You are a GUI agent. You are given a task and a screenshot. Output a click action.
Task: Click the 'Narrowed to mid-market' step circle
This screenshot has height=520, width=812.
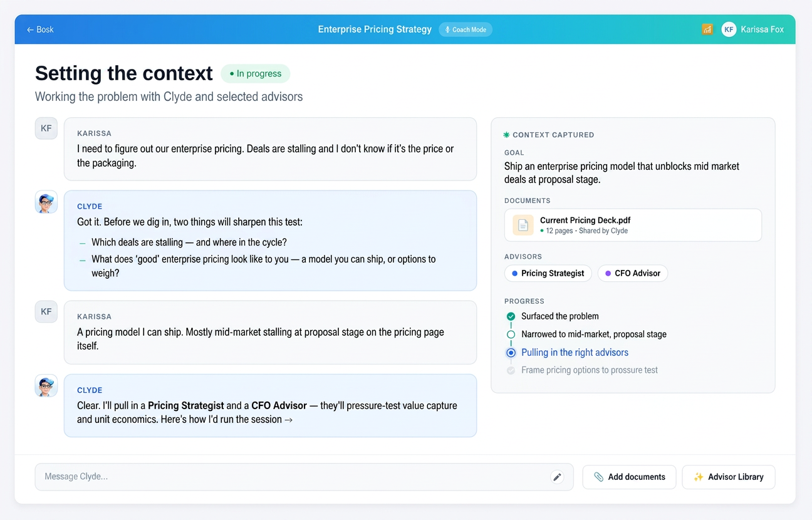pos(511,335)
